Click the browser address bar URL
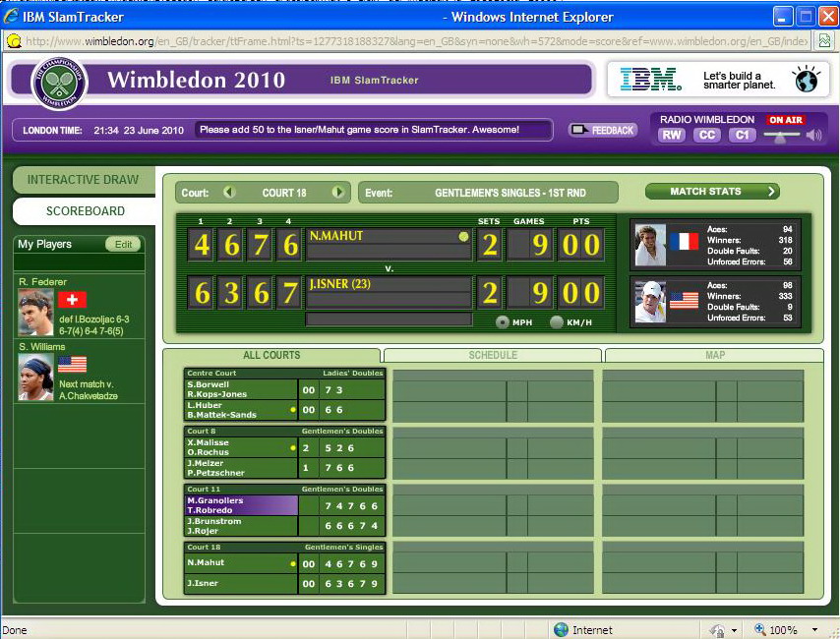 417,41
